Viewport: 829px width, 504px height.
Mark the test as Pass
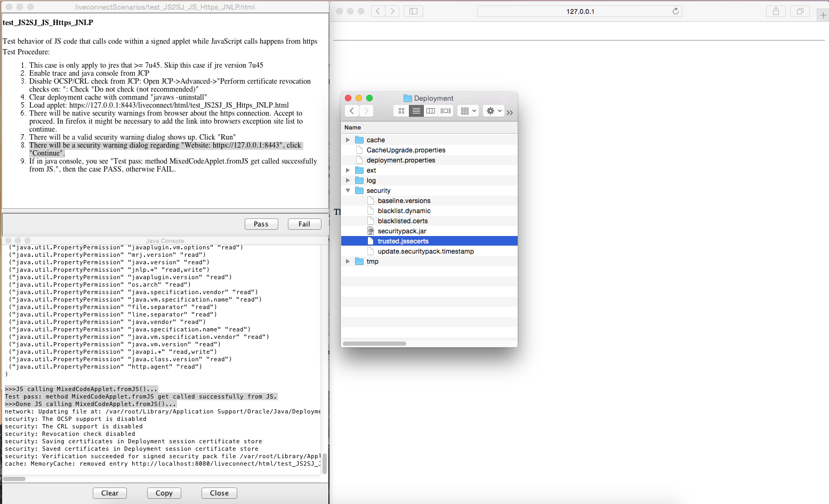point(261,224)
